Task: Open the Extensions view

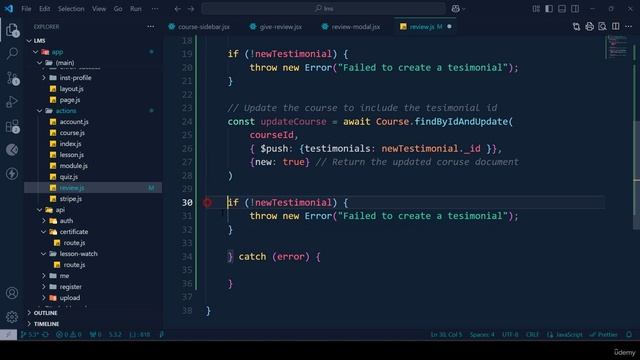Action: click(12, 126)
